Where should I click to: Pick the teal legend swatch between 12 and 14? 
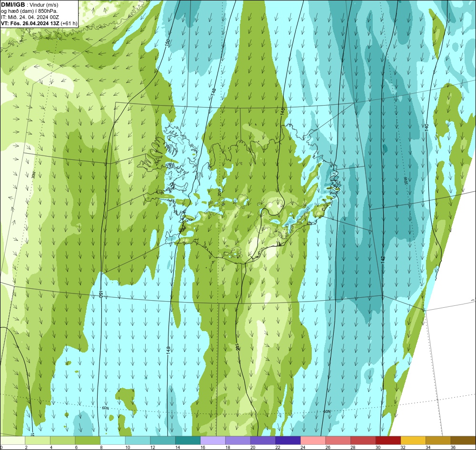(x=163, y=440)
